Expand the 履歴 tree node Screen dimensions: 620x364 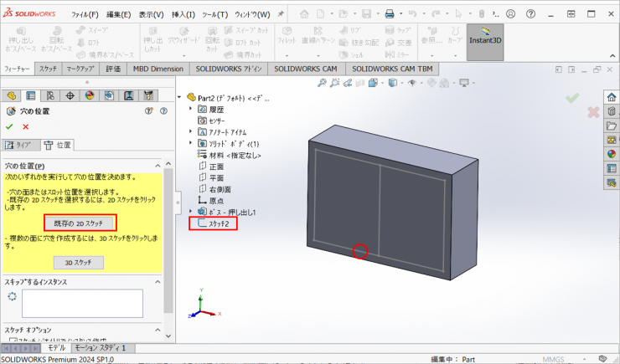click(x=191, y=109)
